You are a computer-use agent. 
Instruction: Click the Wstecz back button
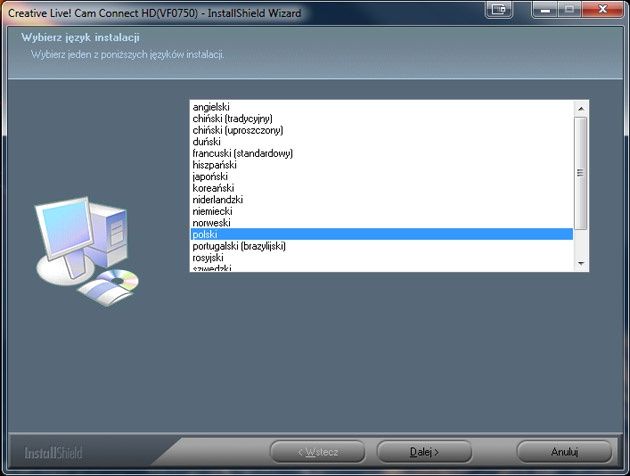tap(317, 452)
